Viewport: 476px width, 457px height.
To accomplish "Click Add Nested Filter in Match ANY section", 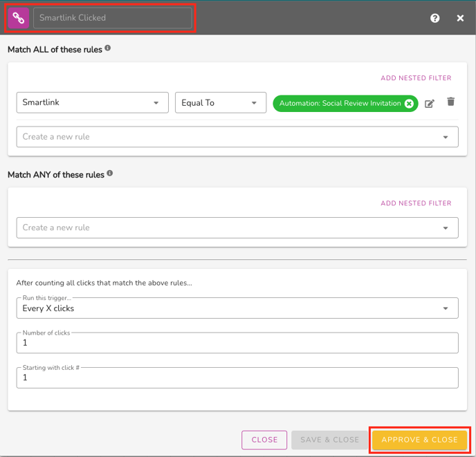I will [416, 203].
